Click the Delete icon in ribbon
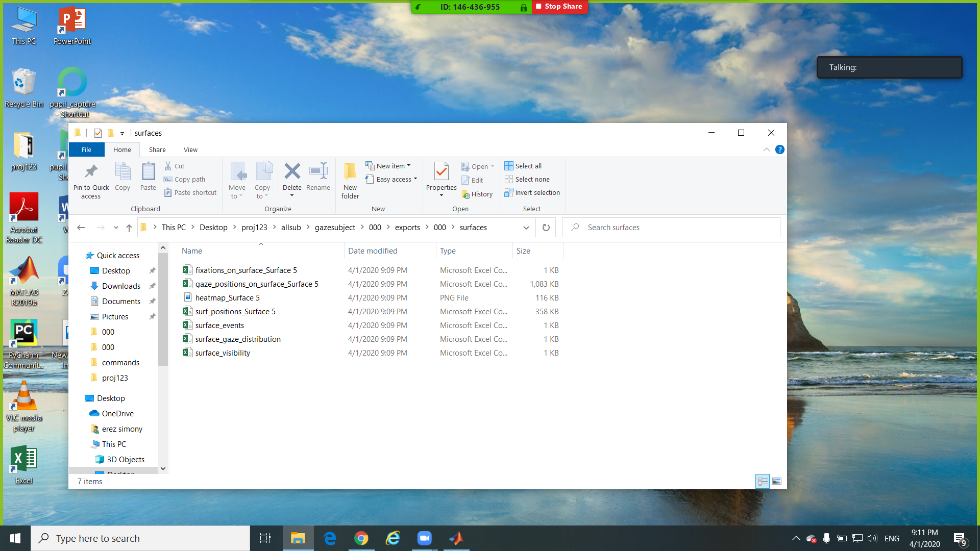 point(292,172)
